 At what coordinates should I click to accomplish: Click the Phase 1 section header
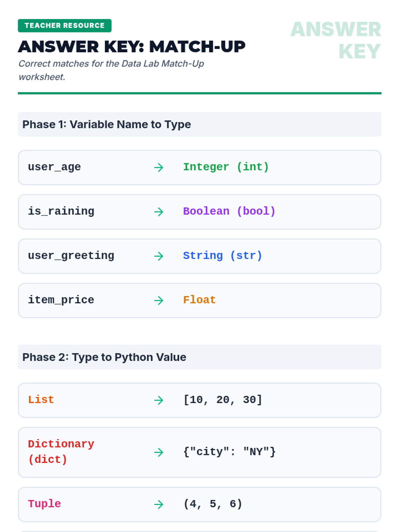pos(106,124)
